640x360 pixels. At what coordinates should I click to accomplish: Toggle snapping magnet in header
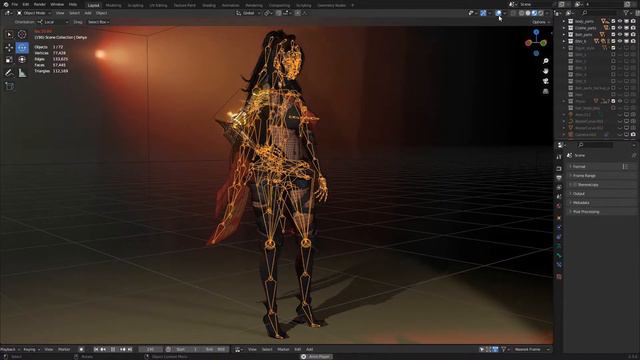click(278, 13)
